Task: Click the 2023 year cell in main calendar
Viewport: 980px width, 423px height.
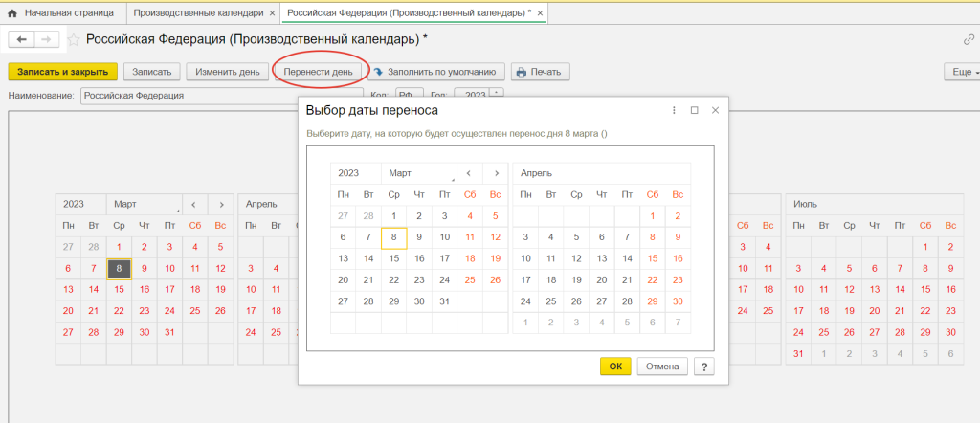Action: pos(80,204)
